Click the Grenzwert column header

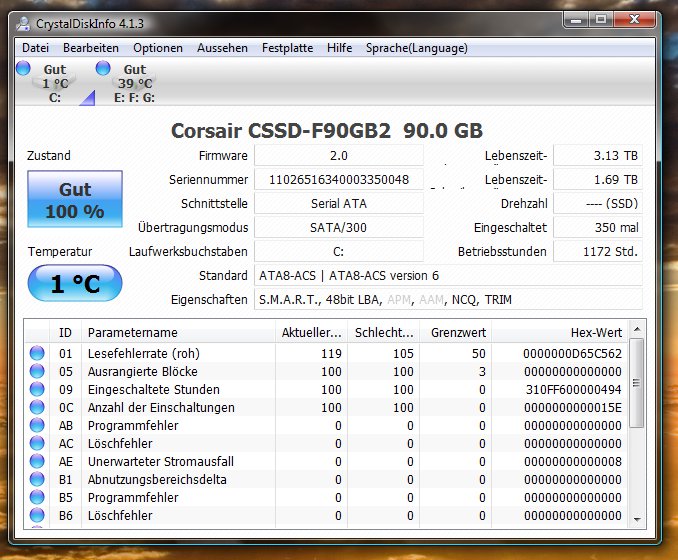tap(455, 333)
